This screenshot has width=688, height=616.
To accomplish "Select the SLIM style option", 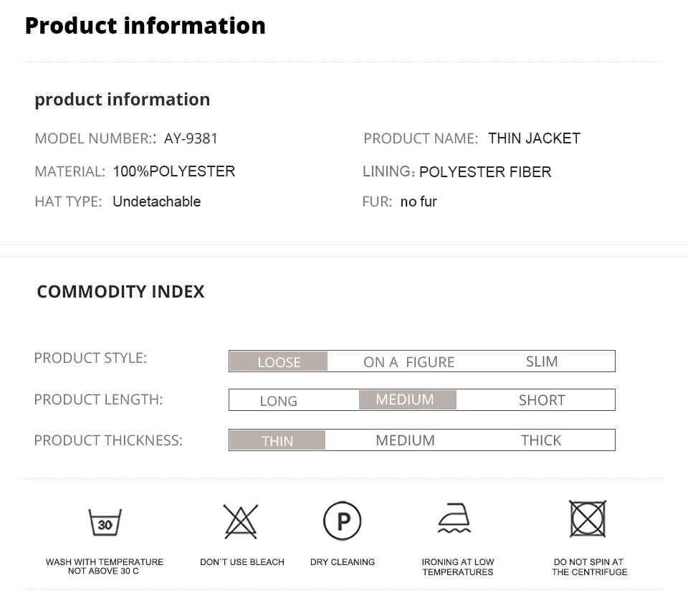I will pyautogui.click(x=542, y=361).
